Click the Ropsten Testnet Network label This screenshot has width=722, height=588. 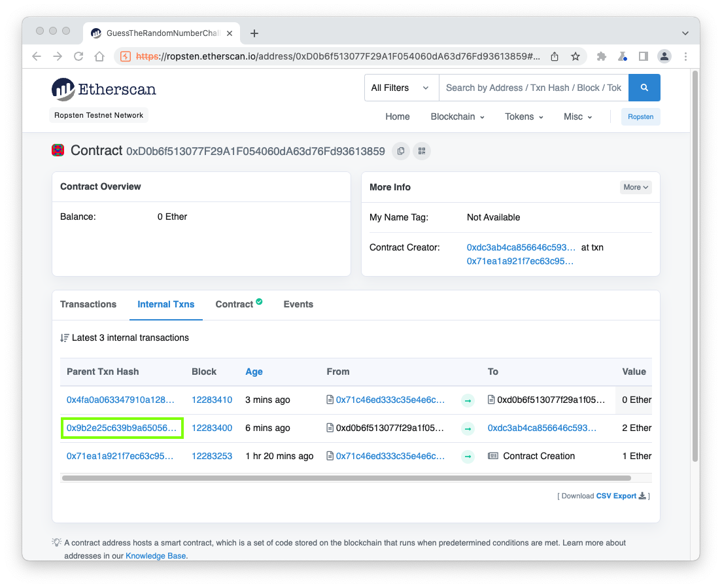(x=99, y=115)
